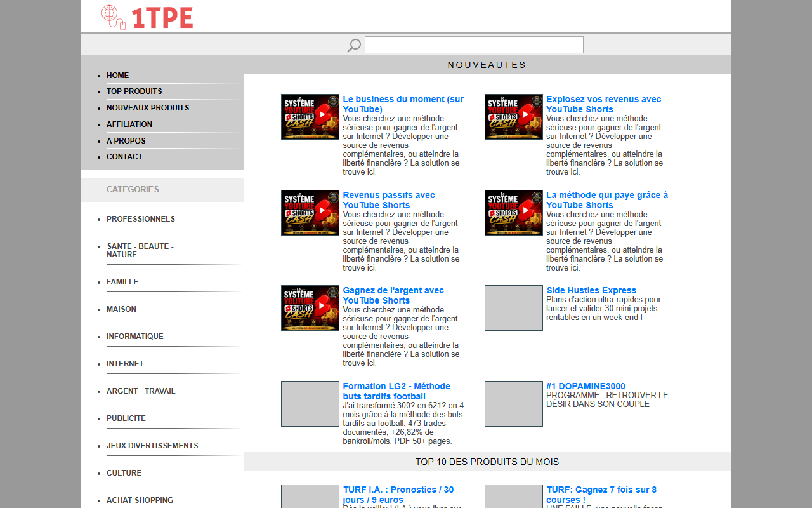Open Formation LG2 - Méthode buts tardifs football
This screenshot has width=812, height=508.
click(396, 391)
